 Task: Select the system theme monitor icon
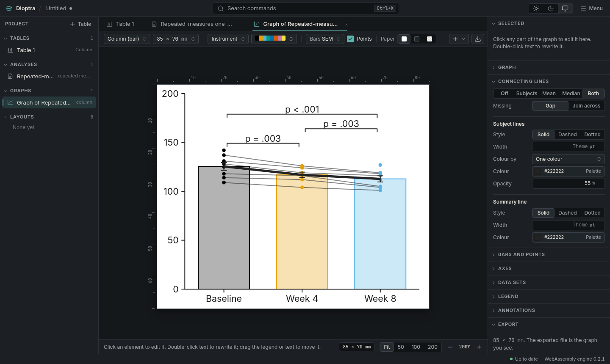click(565, 8)
